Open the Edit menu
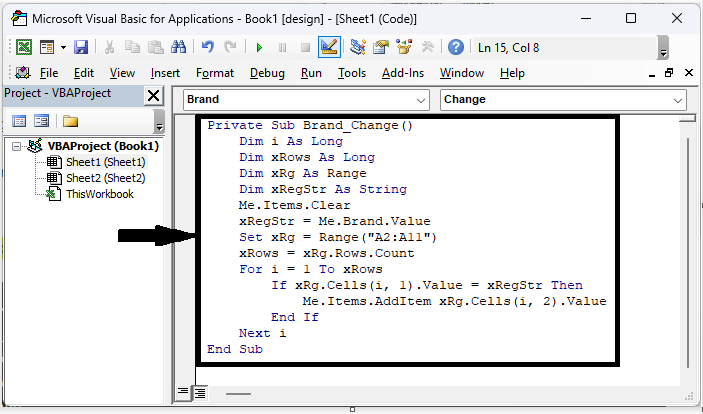Image resolution: width=703 pixels, height=414 pixels. pyautogui.click(x=84, y=73)
